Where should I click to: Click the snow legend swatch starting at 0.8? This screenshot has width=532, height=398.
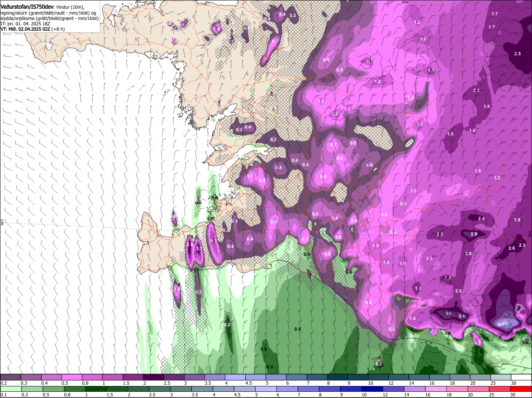92,377
